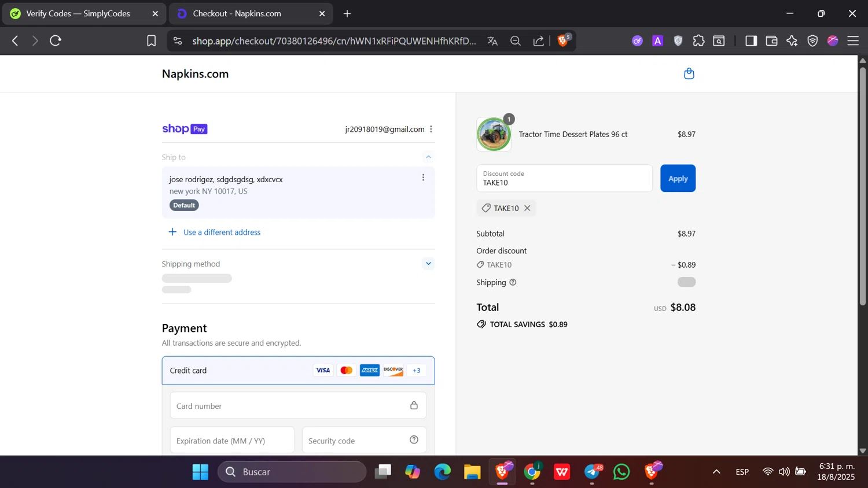
Task: Open account options next to email
Action: (x=431, y=129)
